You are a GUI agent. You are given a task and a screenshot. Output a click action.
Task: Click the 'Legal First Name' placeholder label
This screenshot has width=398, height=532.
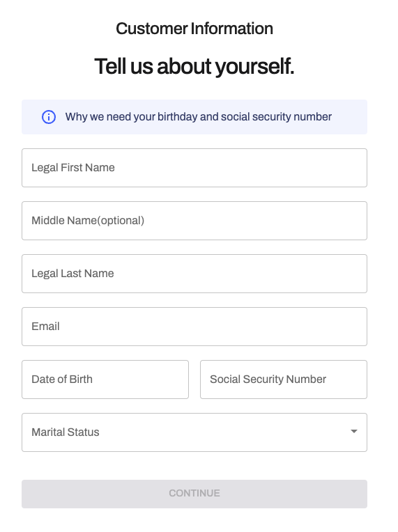tap(73, 168)
